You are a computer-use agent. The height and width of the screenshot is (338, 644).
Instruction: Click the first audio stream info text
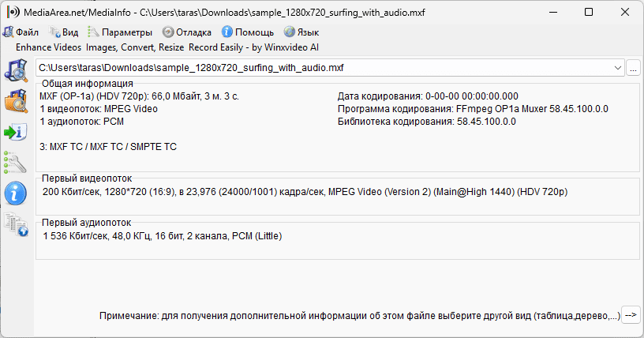162,236
